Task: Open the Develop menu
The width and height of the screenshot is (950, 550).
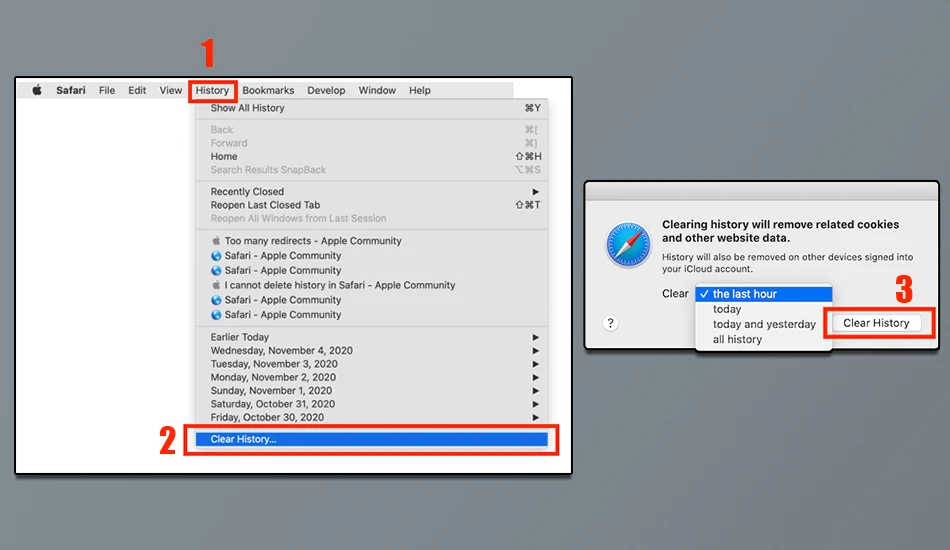Action: point(326,90)
